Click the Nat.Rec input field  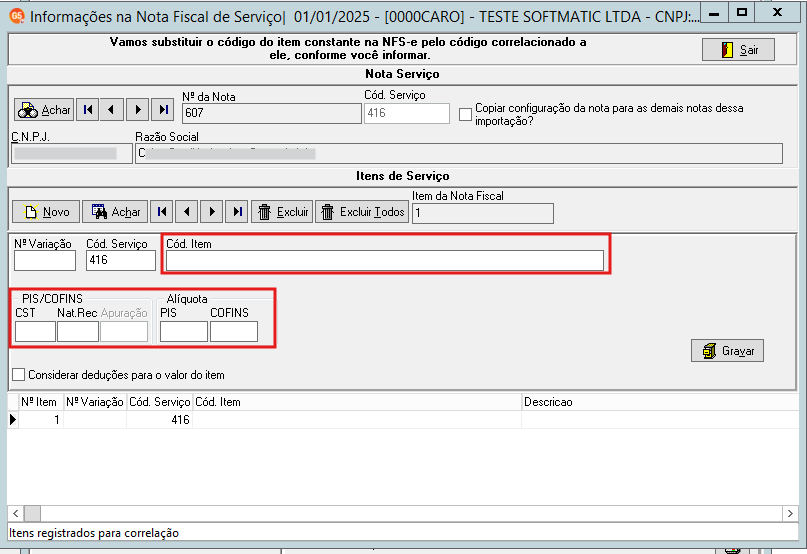pyautogui.click(x=78, y=332)
